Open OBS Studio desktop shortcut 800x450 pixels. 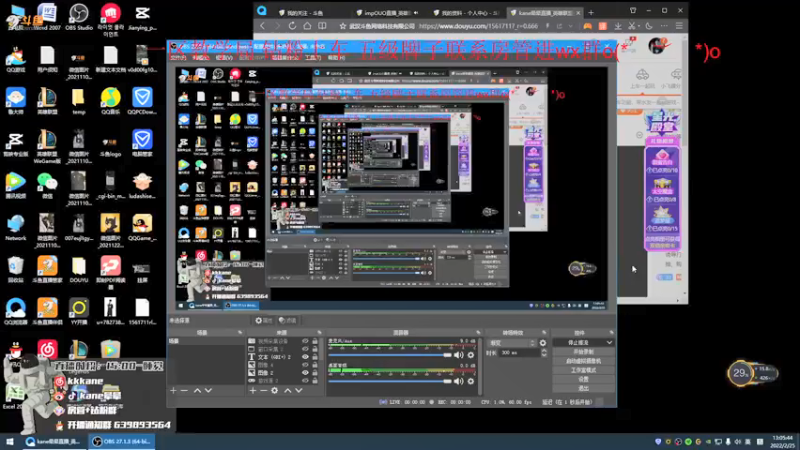point(79,17)
